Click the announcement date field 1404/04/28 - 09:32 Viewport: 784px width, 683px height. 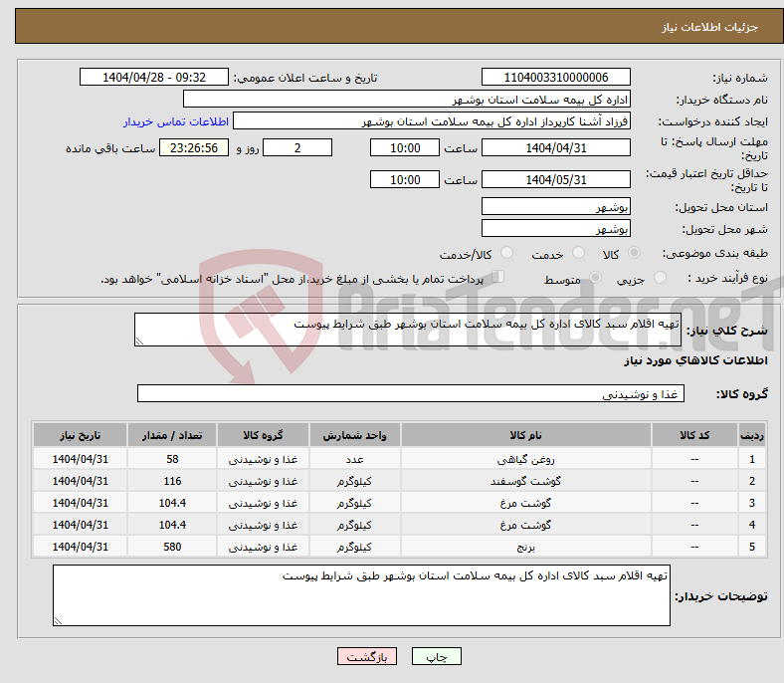point(154,78)
